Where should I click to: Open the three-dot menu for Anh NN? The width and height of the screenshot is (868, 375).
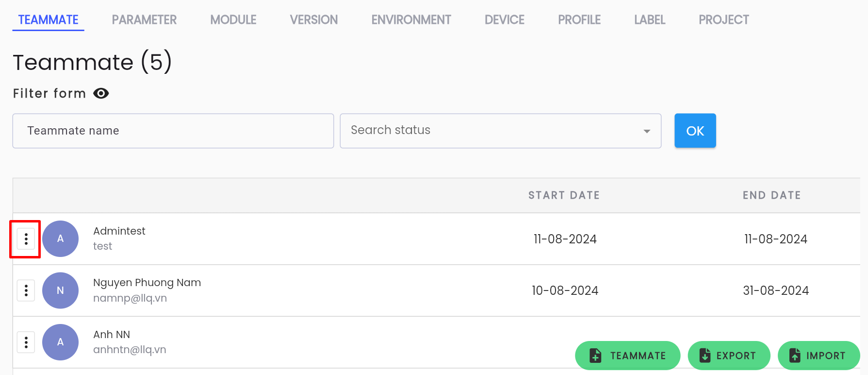pyautogui.click(x=26, y=342)
